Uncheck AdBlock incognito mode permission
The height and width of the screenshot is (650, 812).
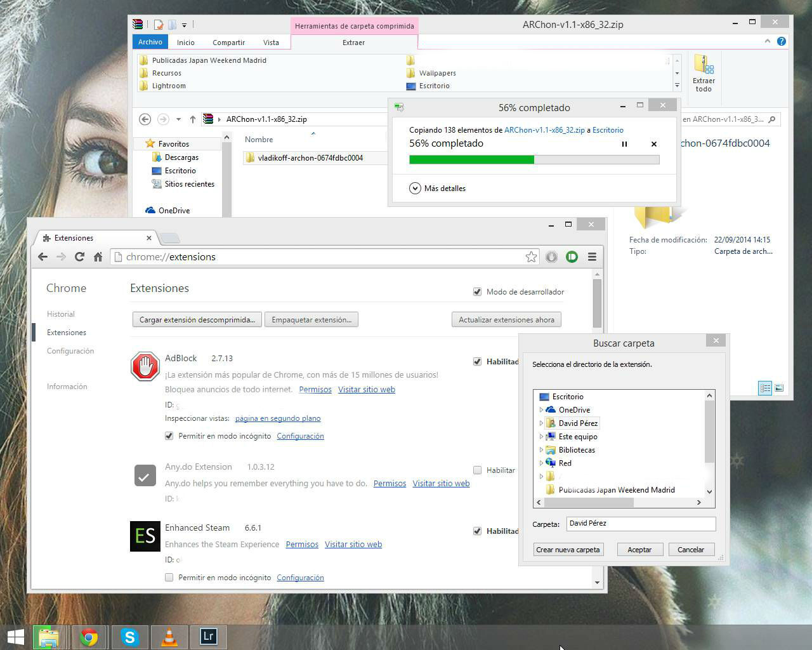(169, 436)
